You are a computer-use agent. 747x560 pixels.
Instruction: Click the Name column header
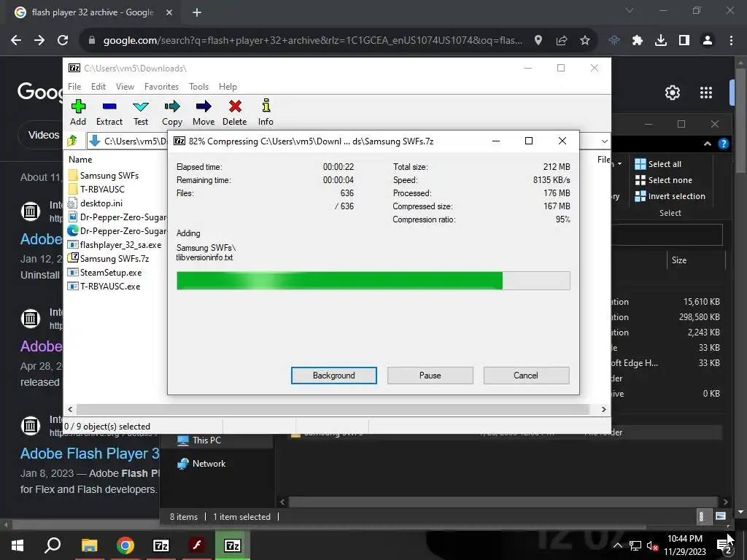click(x=80, y=160)
